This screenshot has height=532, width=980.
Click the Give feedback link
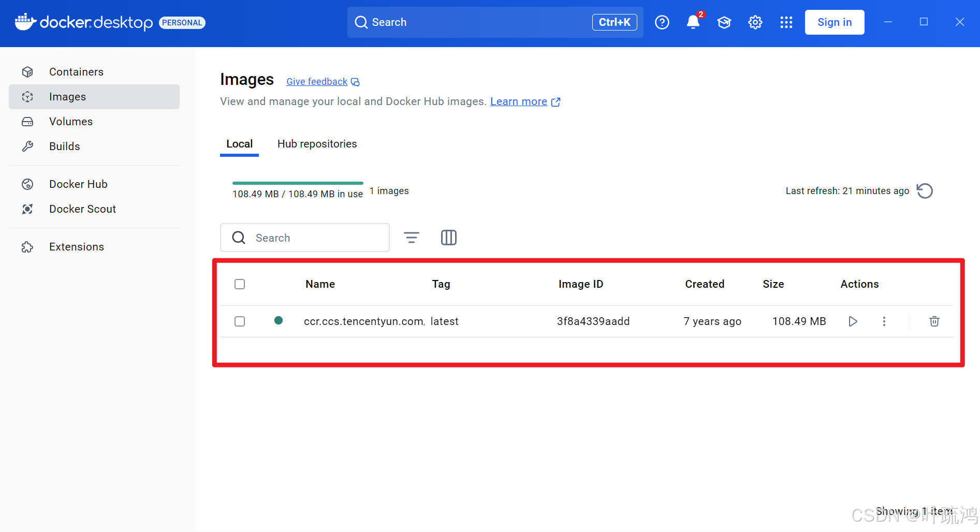point(316,81)
